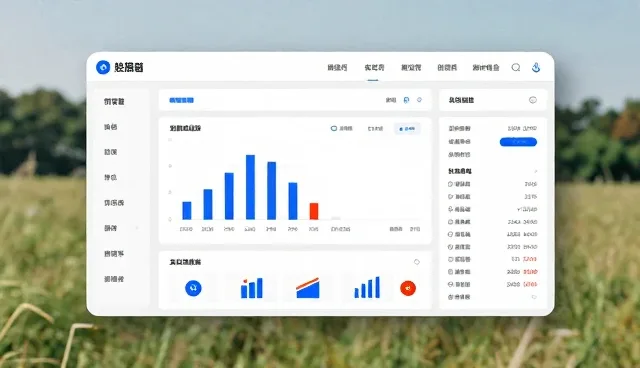Viewport: 640px width, 368px height.
Task: Click the blue circular refresh icon
Action: point(193,288)
